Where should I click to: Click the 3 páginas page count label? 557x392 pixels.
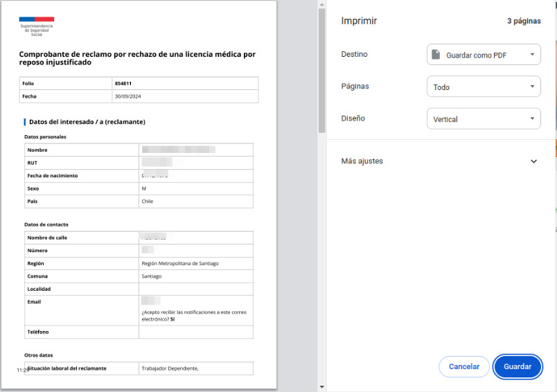524,21
